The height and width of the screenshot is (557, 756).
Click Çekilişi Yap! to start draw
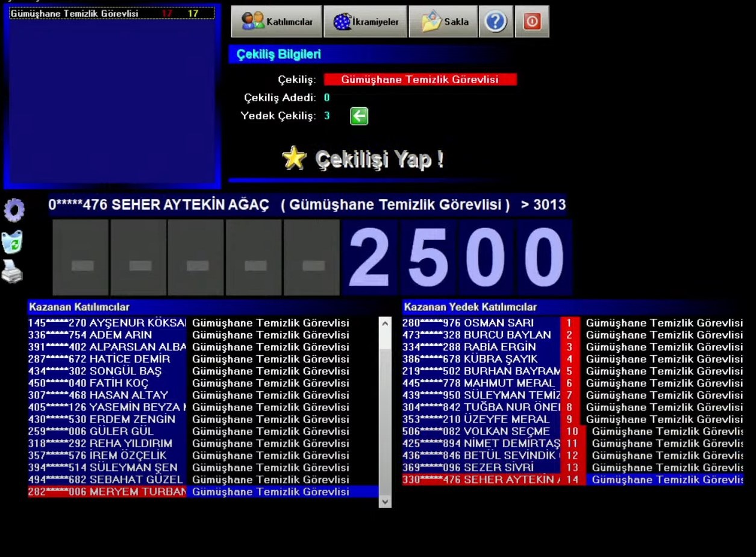[380, 159]
